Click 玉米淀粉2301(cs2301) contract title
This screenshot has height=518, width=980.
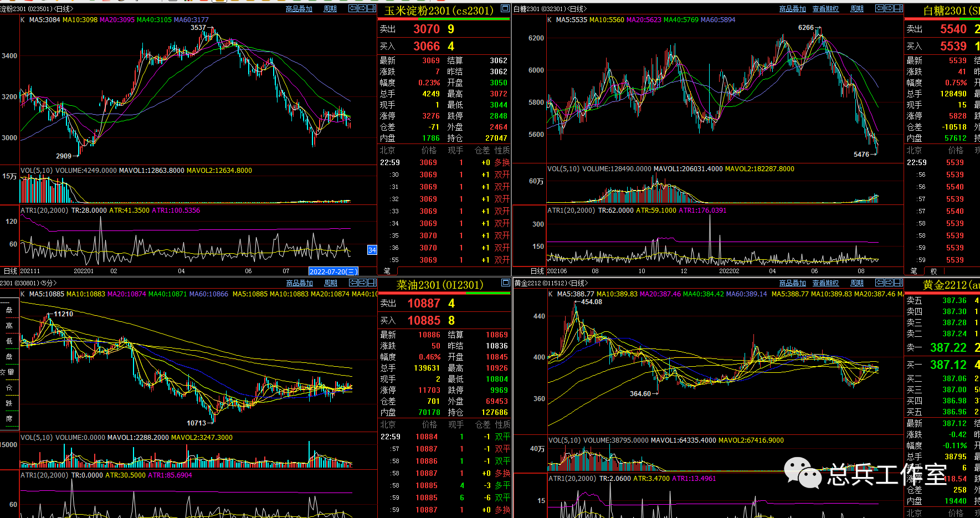(x=439, y=11)
